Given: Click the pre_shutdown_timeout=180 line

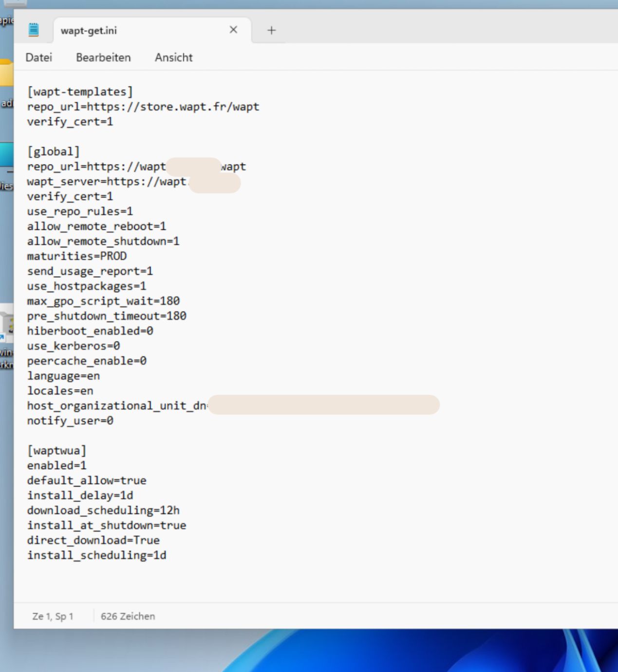Looking at the screenshot, I should pyautogui.click(x=107, y=316).
